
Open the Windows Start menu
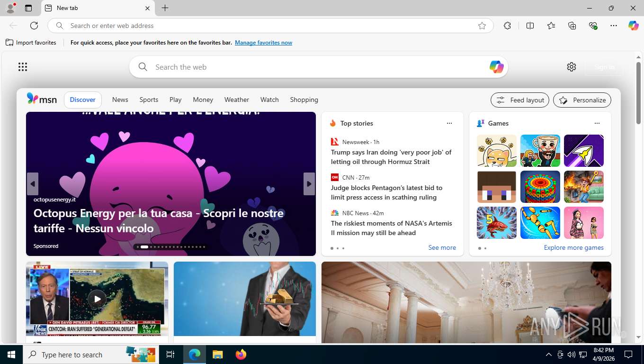tap(11, 355)
